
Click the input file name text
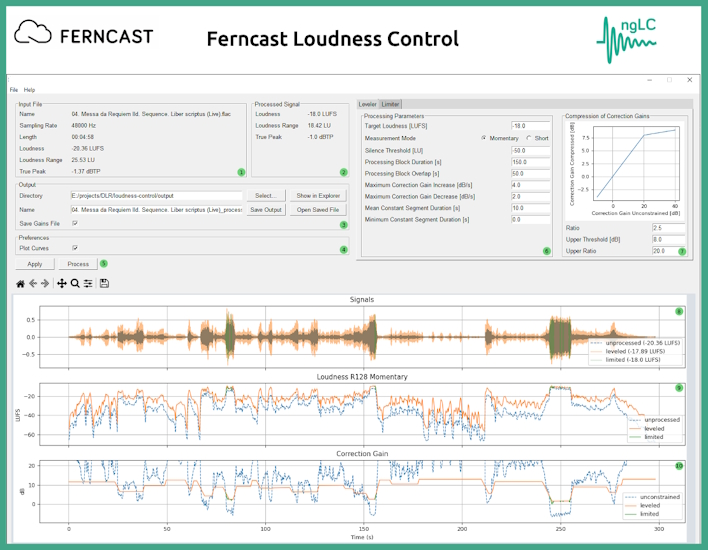pyautogui.click(x=151, y=114)
